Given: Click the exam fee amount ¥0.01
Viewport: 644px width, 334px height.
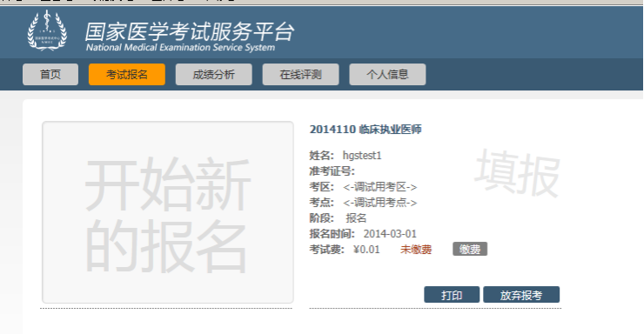Looking at the screenshot, I should [x=366, y=250].
